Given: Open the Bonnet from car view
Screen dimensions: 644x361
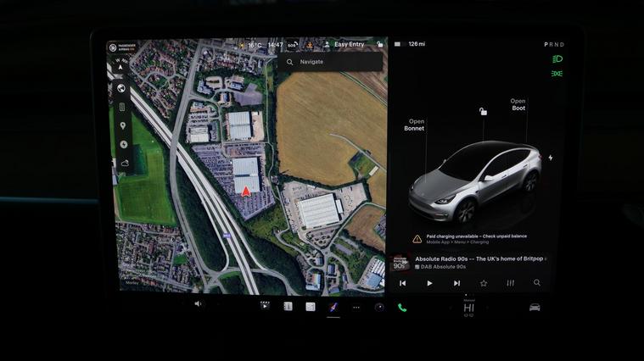Looking at the screenshot, I should 416,125.
